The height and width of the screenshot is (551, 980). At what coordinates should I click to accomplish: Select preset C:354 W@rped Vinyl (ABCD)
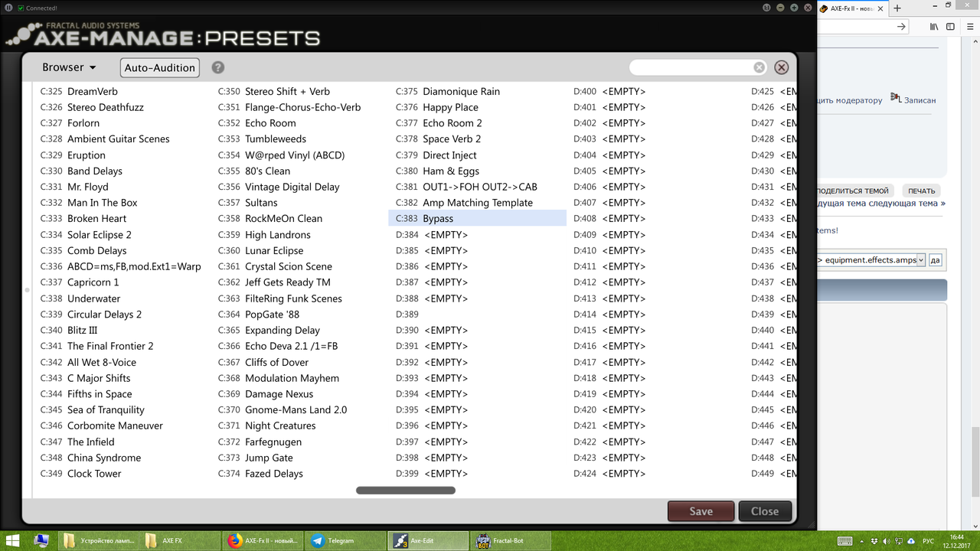coord(300,155)
